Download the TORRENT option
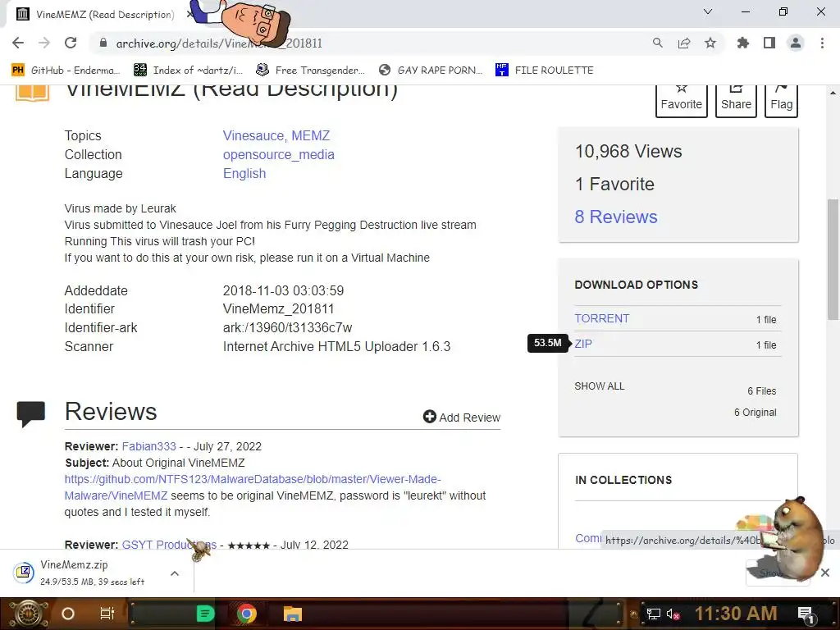840x630 pixels. point(601,318)
